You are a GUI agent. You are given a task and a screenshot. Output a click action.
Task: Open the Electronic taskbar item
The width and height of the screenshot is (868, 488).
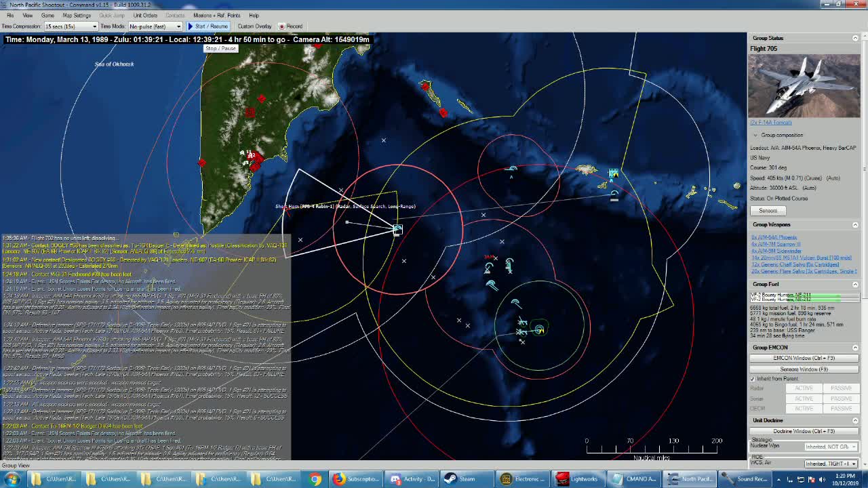tap(523, 479)
